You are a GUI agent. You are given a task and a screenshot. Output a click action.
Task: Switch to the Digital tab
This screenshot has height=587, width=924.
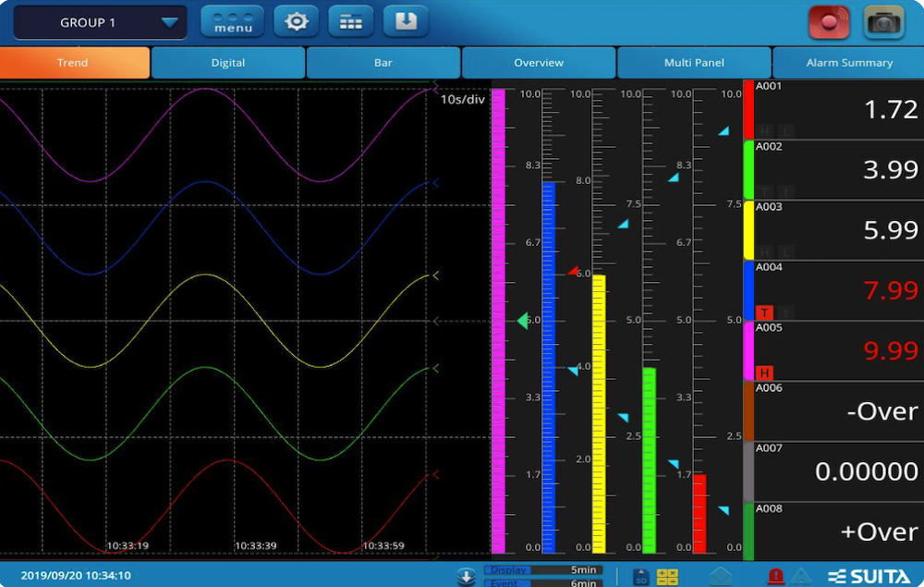(x=228, y=63)
